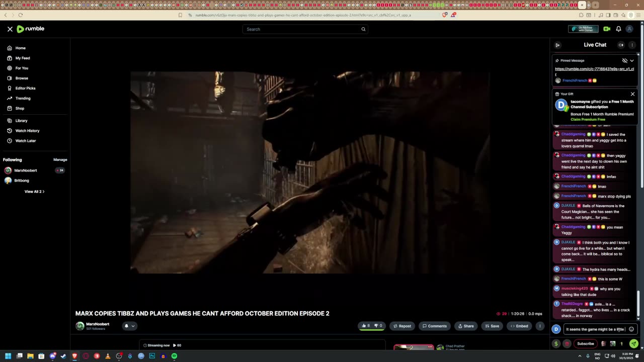Click the taskbar volume speaker icon
Screen dimensions: 644x362
tap(612, 356)
